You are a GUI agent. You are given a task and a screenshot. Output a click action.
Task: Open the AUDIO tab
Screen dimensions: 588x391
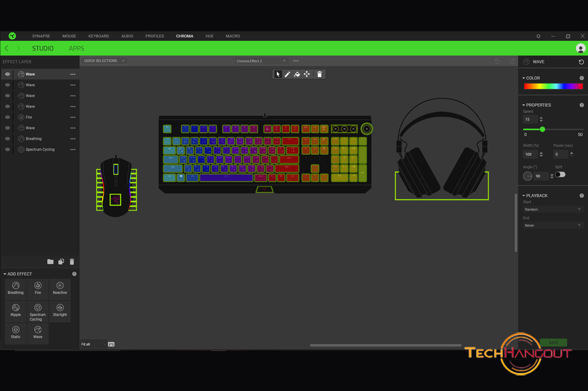127,36
